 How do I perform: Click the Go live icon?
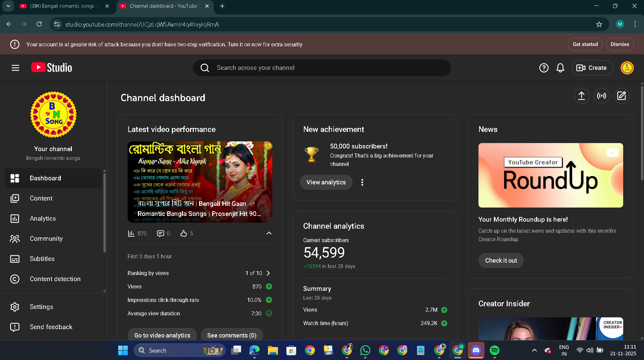pyautogui.click(x=601, y=96)
